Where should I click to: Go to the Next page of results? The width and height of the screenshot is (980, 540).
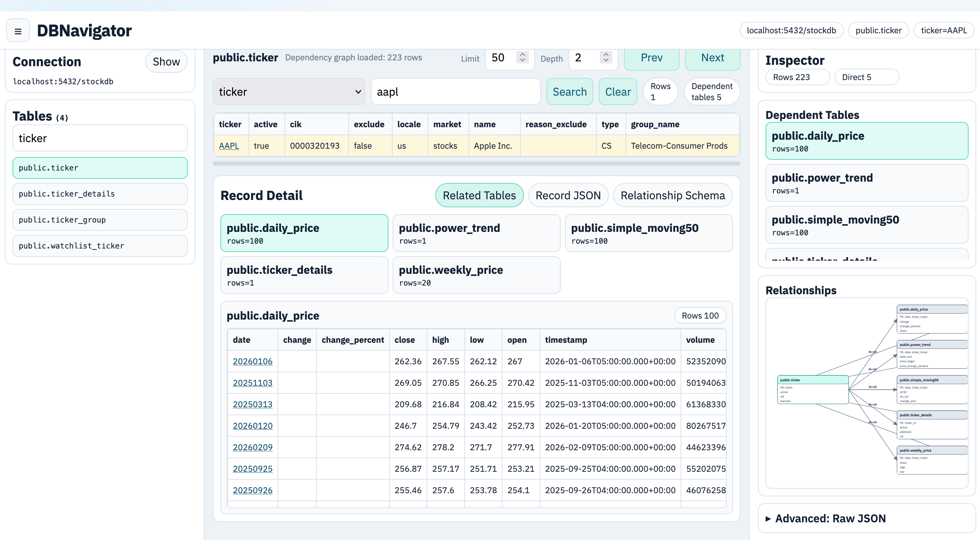(x=712, y=58)
